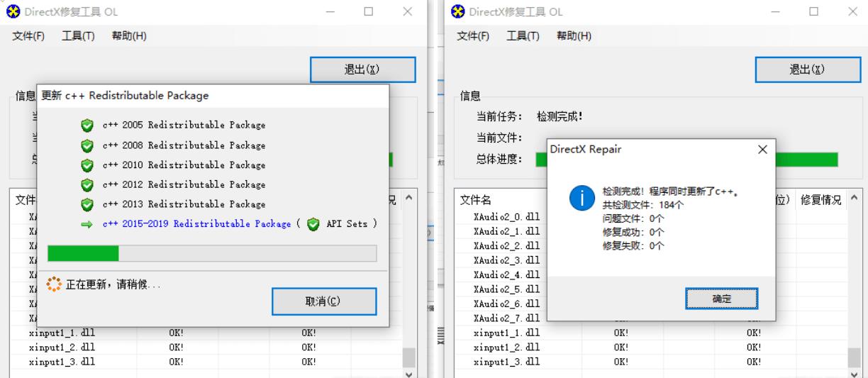Screen dimensions: 868x378
Task: Open 帮助(H) menu in the left window
Action: [129, 36]
